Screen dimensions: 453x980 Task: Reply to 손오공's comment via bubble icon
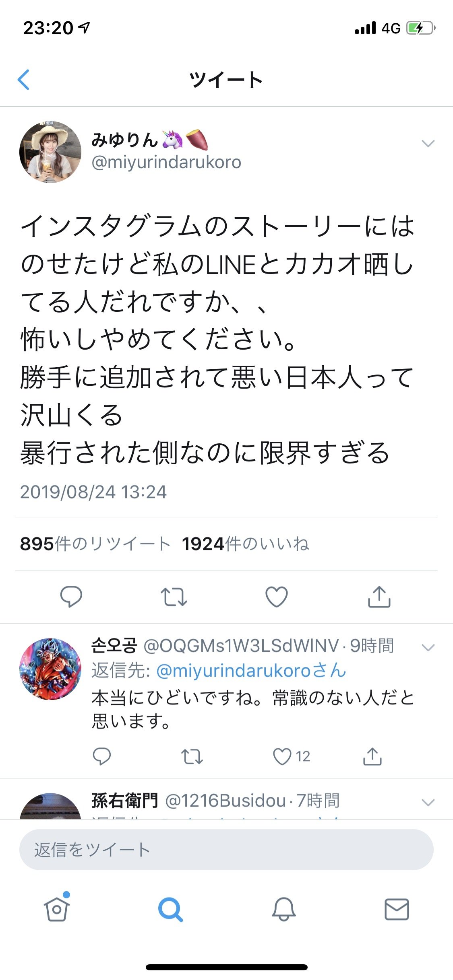point(101,756)
